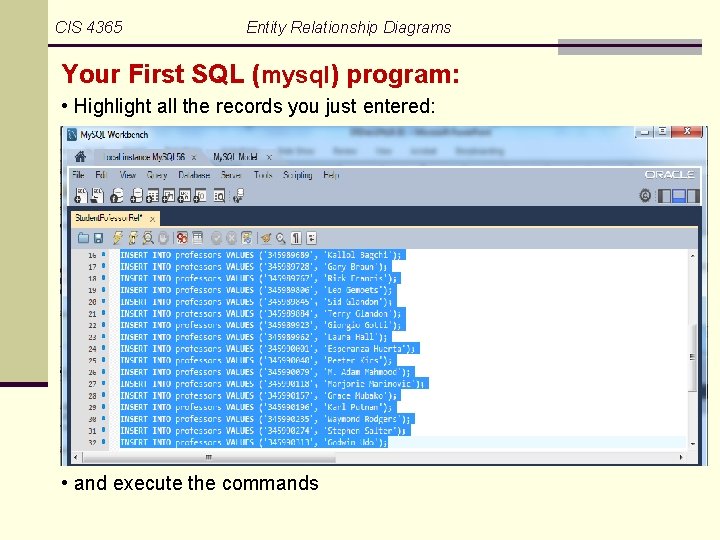This screenshot has height=540, width=720.
Task: Click line 31 containing 'Stephen Salter'
Action: [x=265, y=431]
